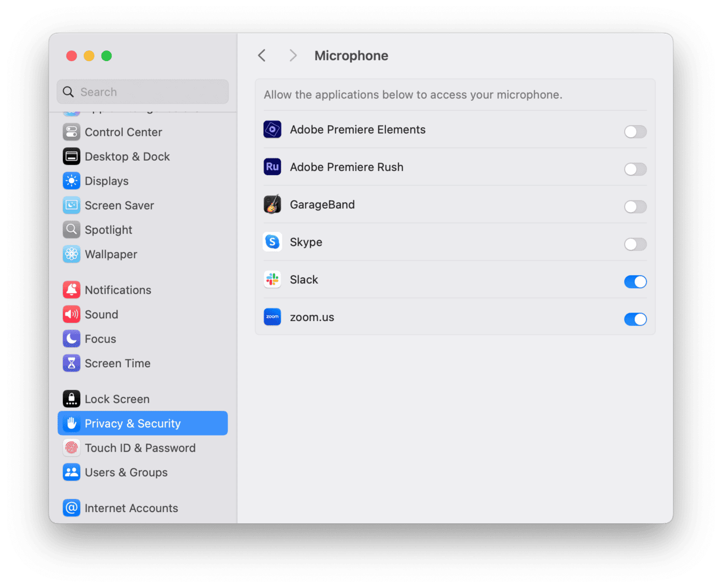Click the red close window button
Viewport: 722px width, 588px height.
[71, 56]
